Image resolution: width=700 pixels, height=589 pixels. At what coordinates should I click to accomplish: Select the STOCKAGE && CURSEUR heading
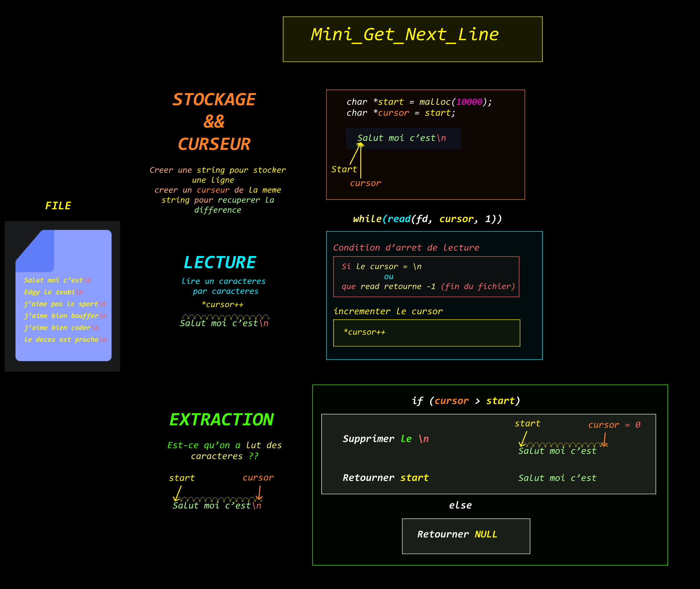[x=214, y=122]
